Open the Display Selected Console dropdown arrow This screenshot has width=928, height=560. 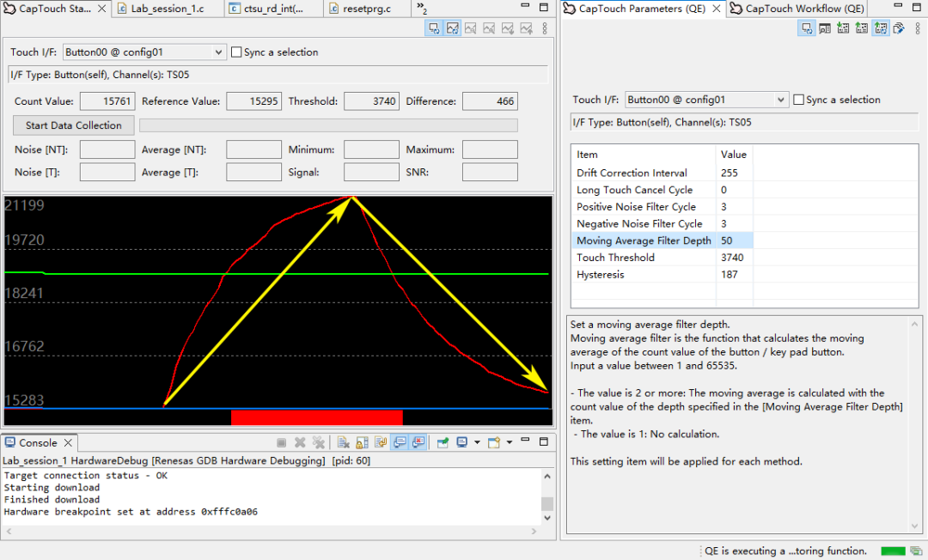(477, 443)
